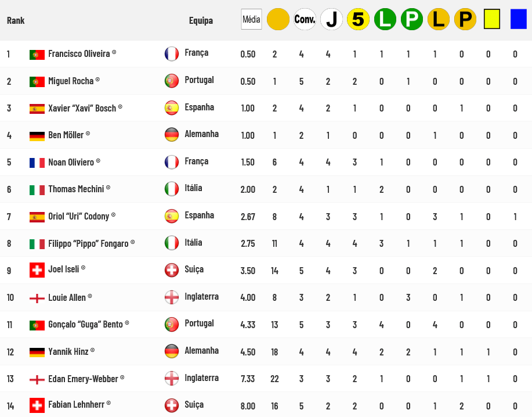The height and width of the screenshot is (417, 532).
Task: Click the yellow 5 circle icon
Action: click(x=359, y=19)
